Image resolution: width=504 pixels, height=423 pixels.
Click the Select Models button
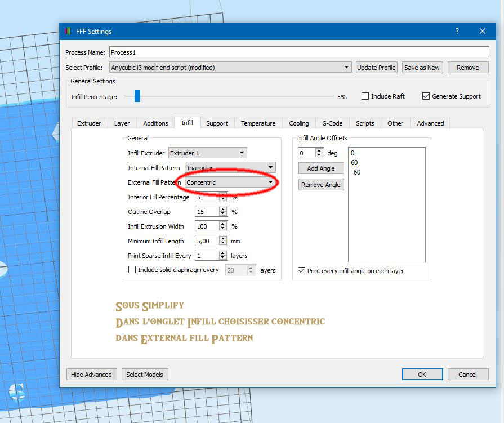145,375
